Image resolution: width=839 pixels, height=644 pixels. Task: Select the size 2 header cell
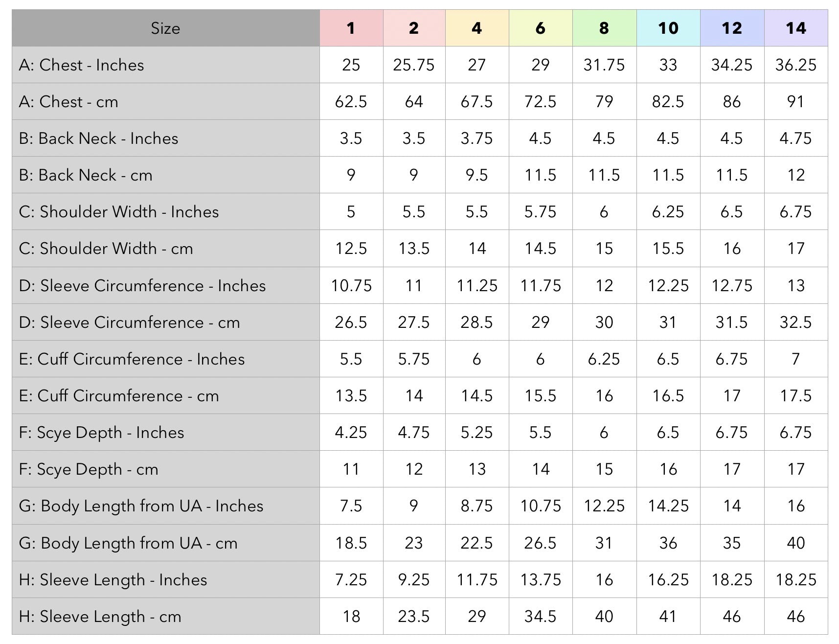click(x=414, y=28)
